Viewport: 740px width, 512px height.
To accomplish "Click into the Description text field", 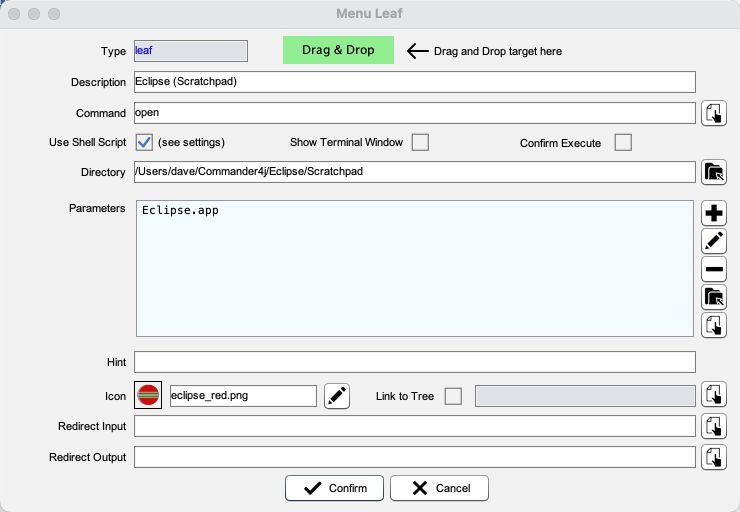I will (414, 82).
